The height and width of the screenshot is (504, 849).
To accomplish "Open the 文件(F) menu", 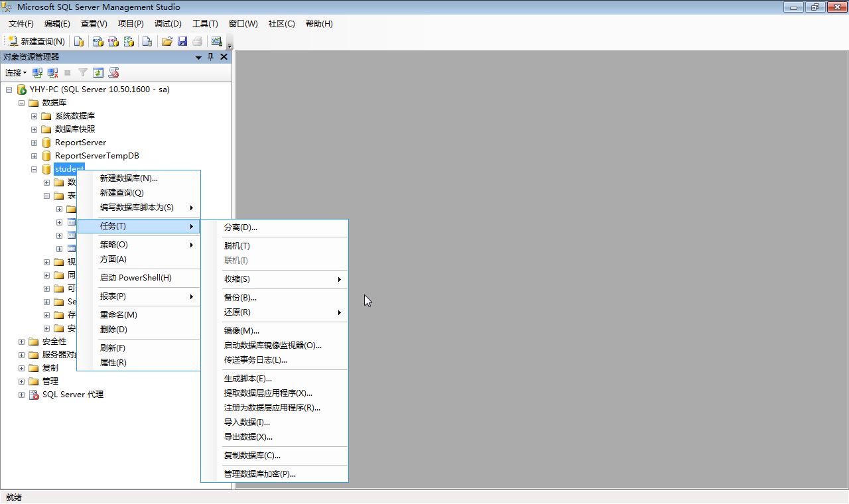I will [x=21, y=24].
